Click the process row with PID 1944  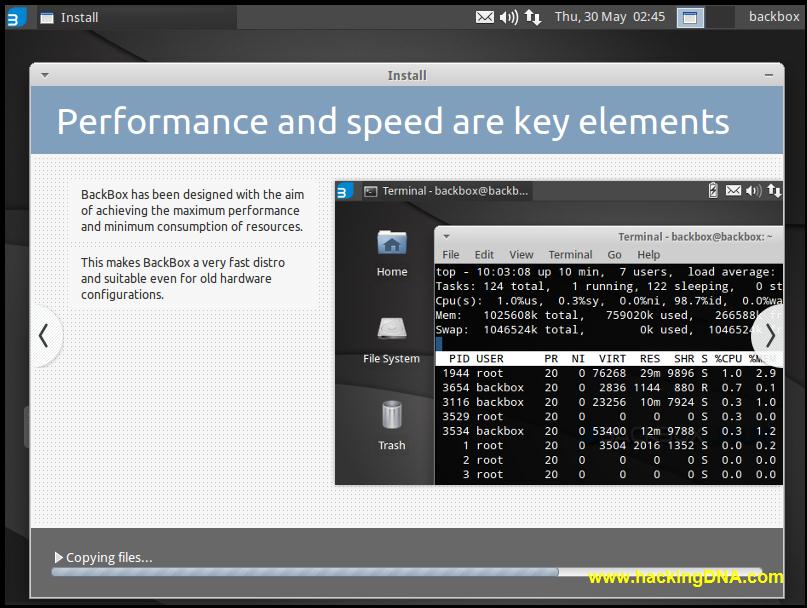click(609, 373)
